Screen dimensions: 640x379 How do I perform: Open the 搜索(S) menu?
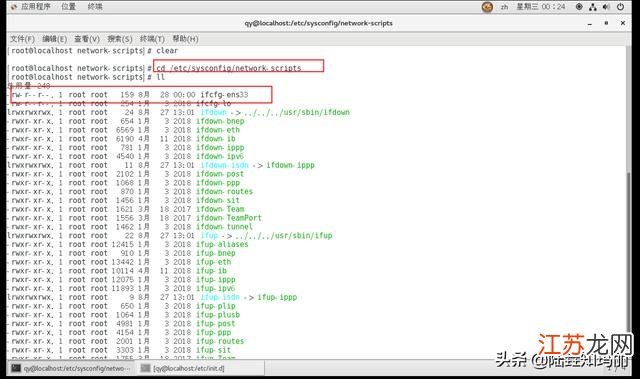[x=120, y=39]
